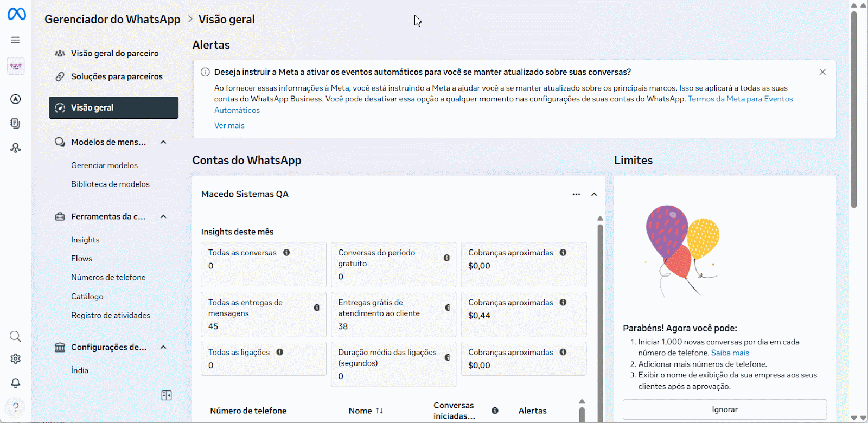Select the business account avatar icon
This screenshot has width=868, height=423.
tap(16, 66)
